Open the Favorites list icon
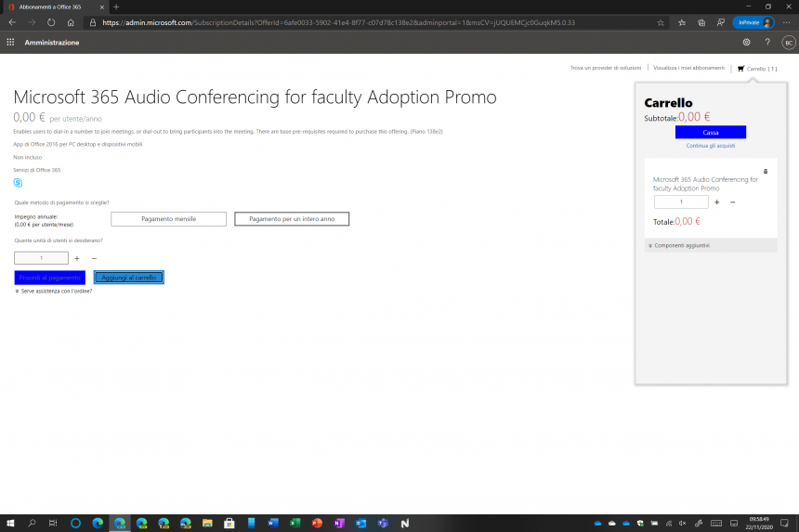799x532 pixels. point(682,22)
